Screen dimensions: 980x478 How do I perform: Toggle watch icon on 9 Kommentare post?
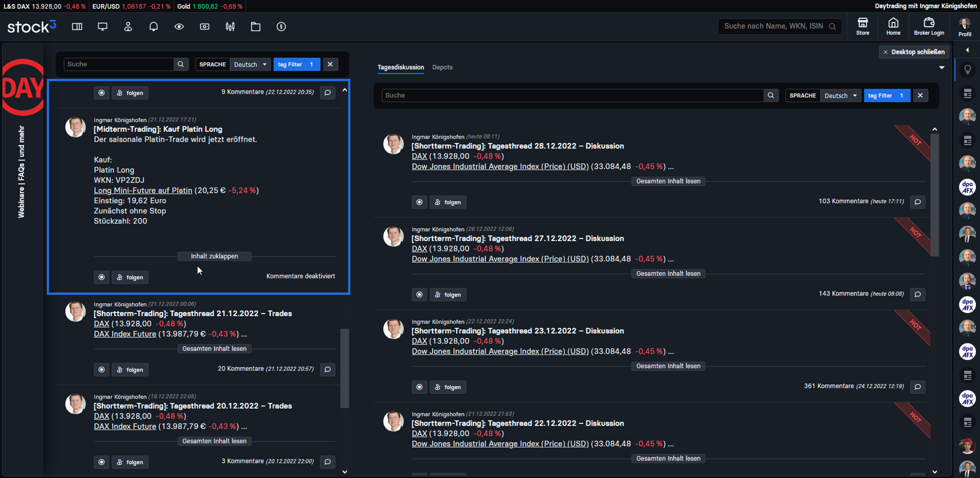tap(102, 93)
